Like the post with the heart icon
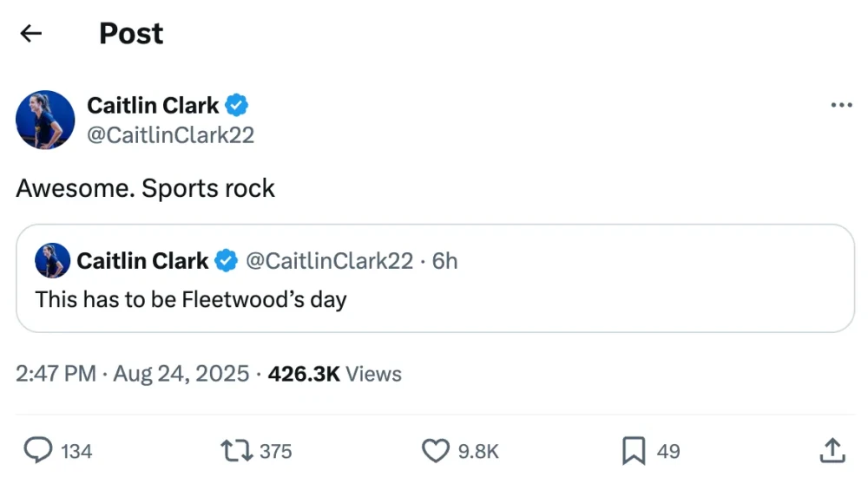The image size is (868, 490). coord(434,451)
